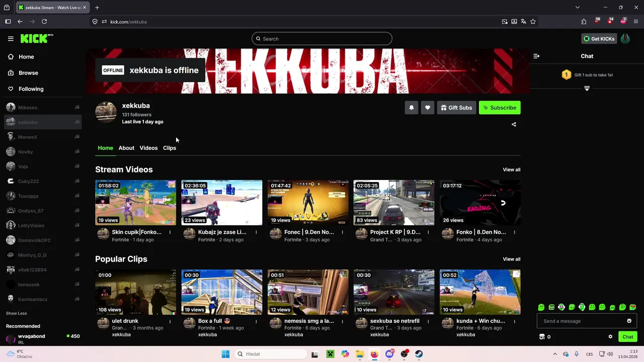
Task: Insert the heart-eyes emote in chat
Action: click(x=633, y=307)
